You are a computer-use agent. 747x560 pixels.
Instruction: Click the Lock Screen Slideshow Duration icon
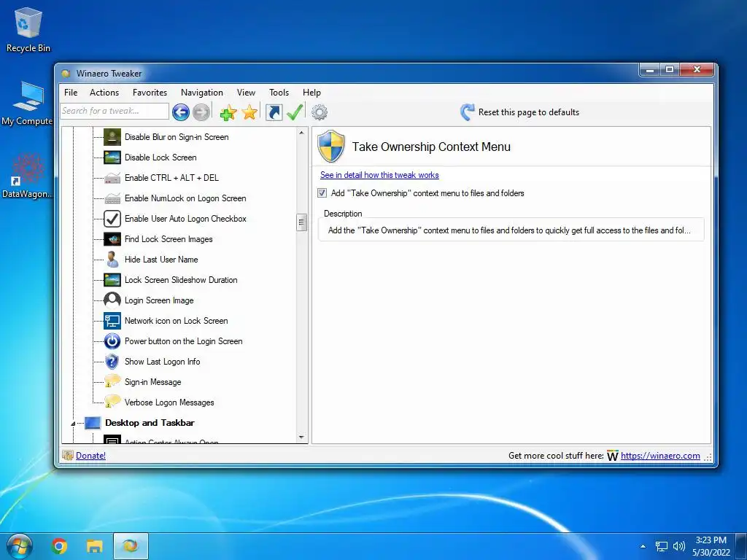112,280
